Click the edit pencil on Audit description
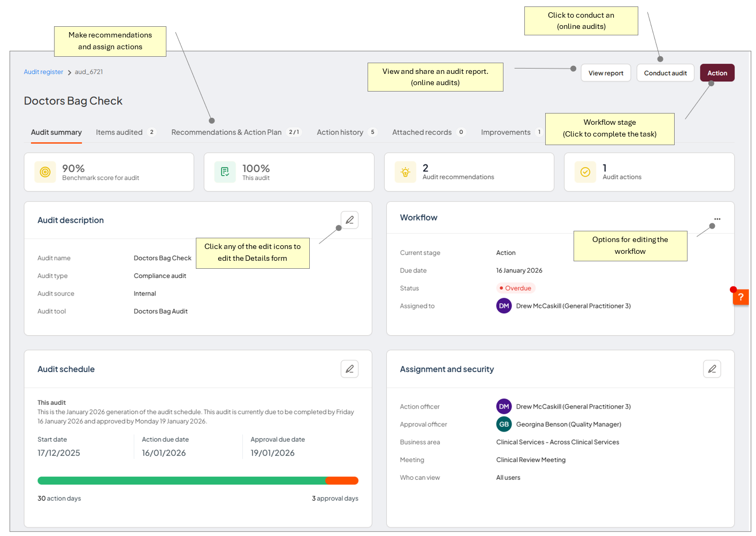This screenshot has width=756, height=536. pos(349,220)
